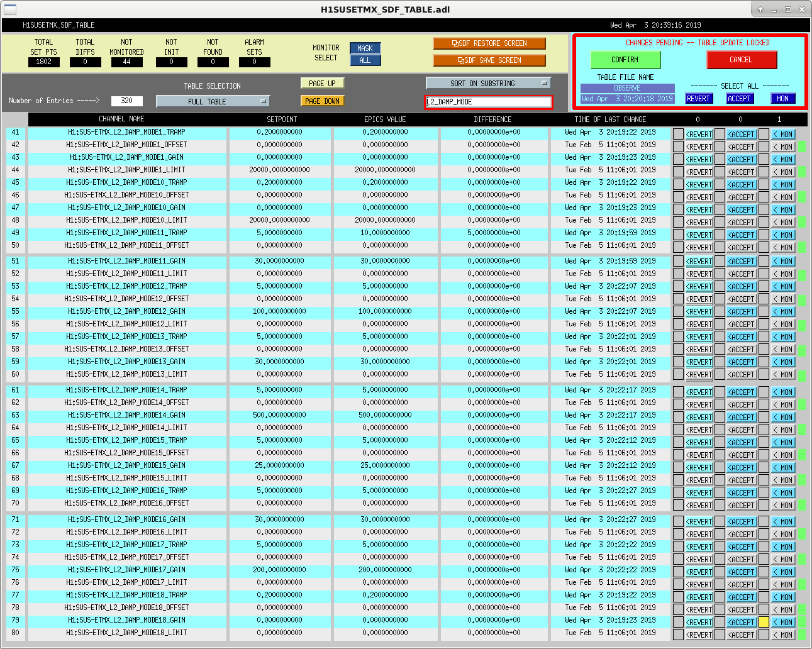This screenshot has width=812, height=649.
Task: Click the green CONFIRM button
Action: click(625, 60)
